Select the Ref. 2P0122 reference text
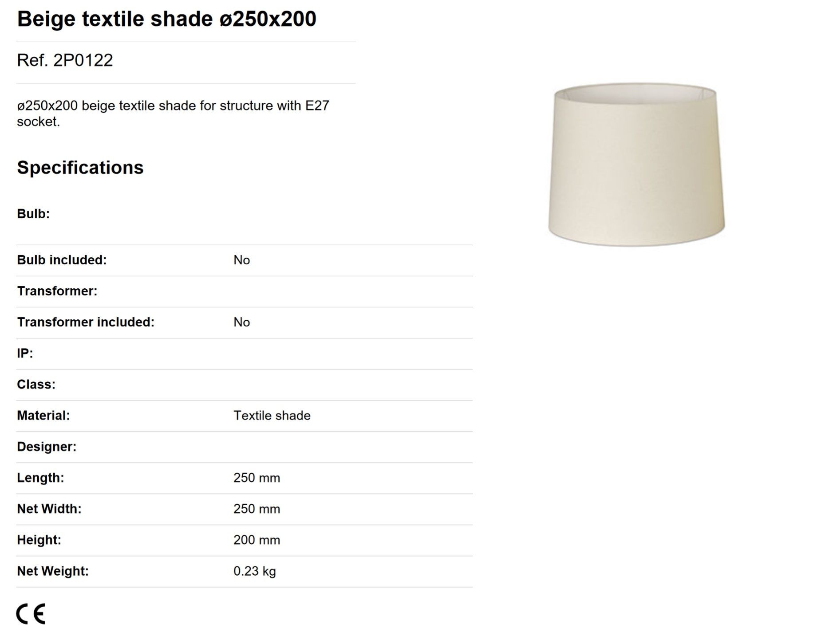The height and width of the screenshot is (644, 833). click(65, 60)
